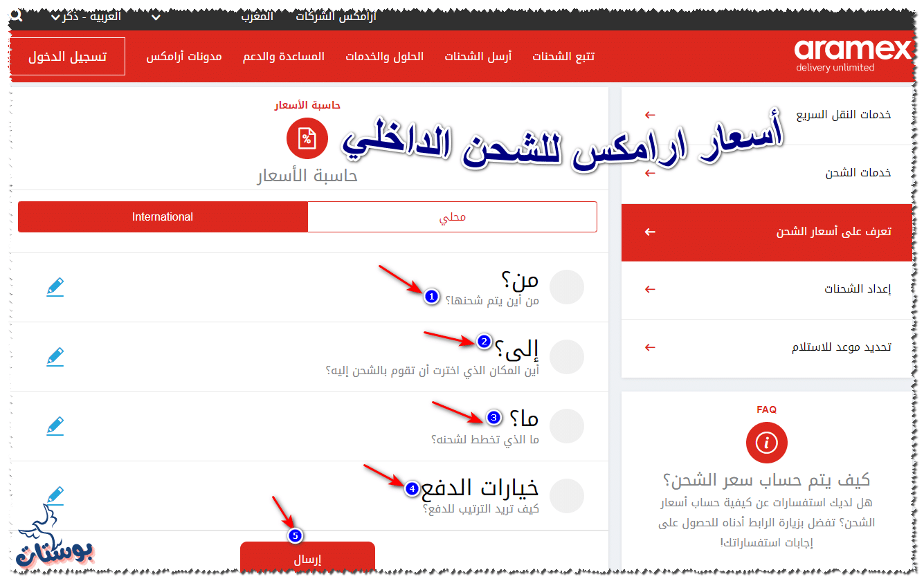Select the إلى؟ step circle
The height and width of the screenshot is (581, 924).
pyautogui.click(x=567, y=357)
